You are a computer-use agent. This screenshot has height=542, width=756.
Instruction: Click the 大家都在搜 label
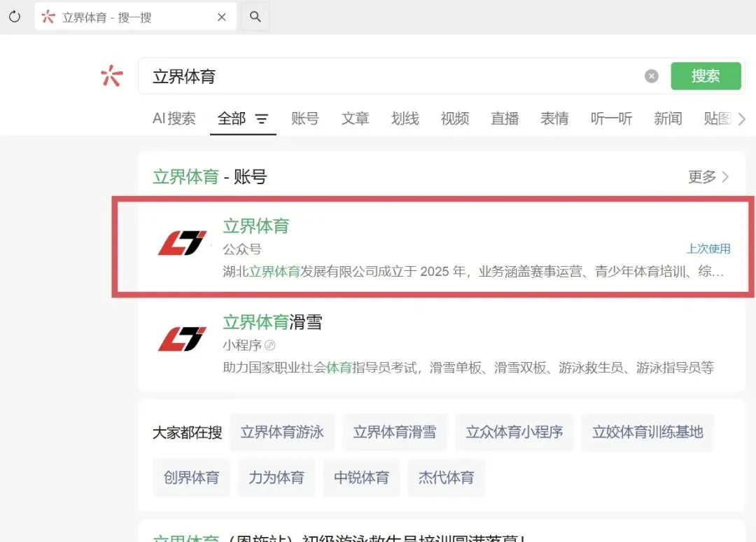tap(187, 433)
